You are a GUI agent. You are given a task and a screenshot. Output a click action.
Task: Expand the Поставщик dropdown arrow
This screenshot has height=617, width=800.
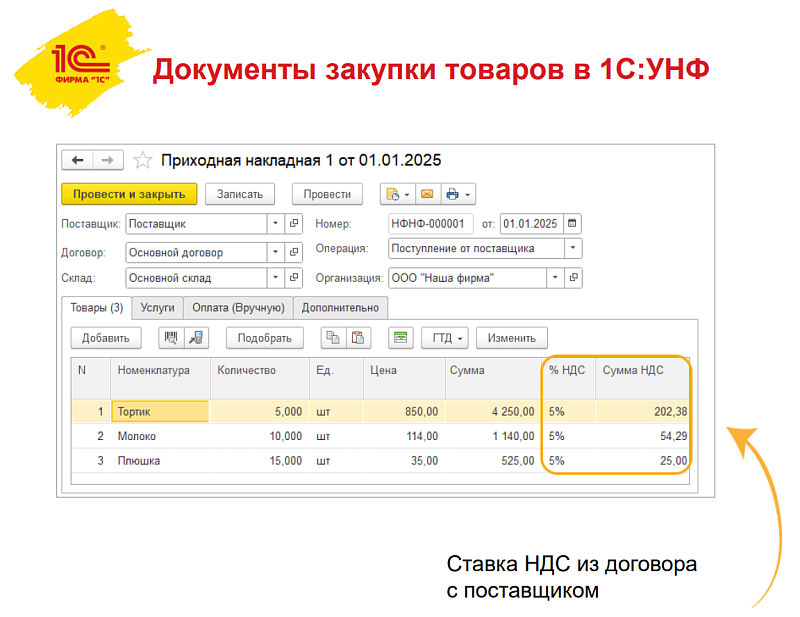pyautogui.click(x=276, y=224)
